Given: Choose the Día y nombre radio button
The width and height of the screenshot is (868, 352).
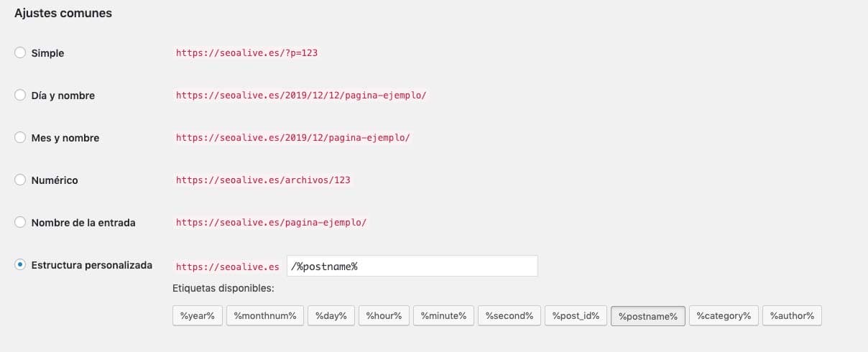Looking at the screenshot, I should (x=20, y=95).
